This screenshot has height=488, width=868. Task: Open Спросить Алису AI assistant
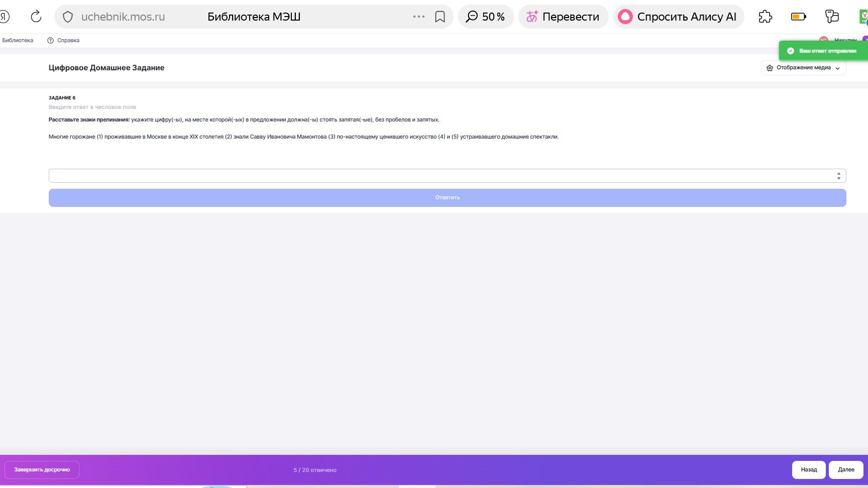679,17
